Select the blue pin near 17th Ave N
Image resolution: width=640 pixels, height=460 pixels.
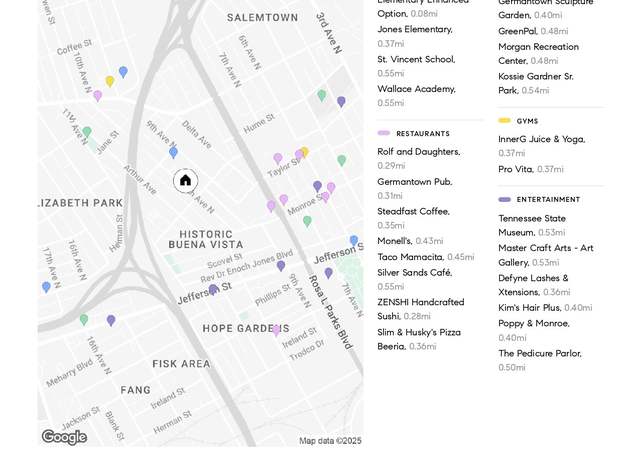(47, 287)
